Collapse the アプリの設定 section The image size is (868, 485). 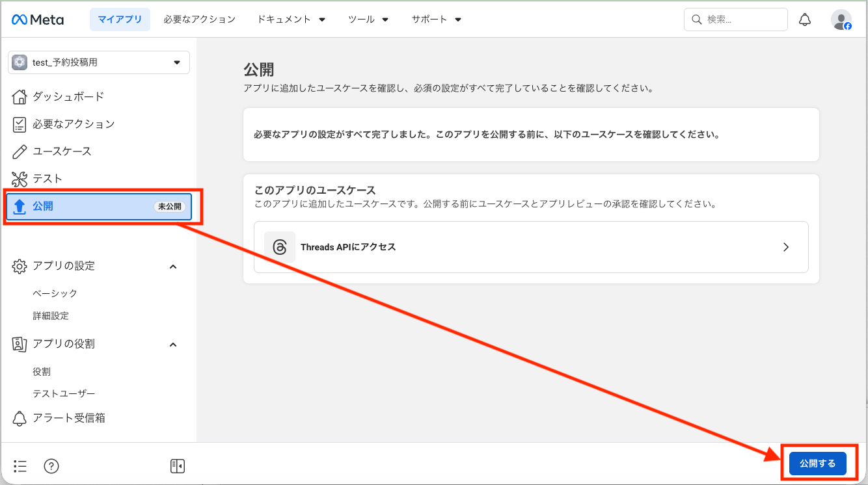click(x=173, y=266)
